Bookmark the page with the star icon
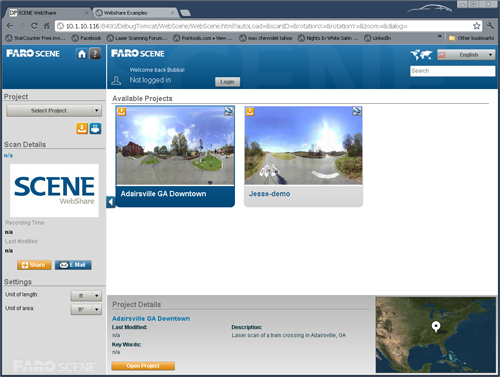 [477, 26]
